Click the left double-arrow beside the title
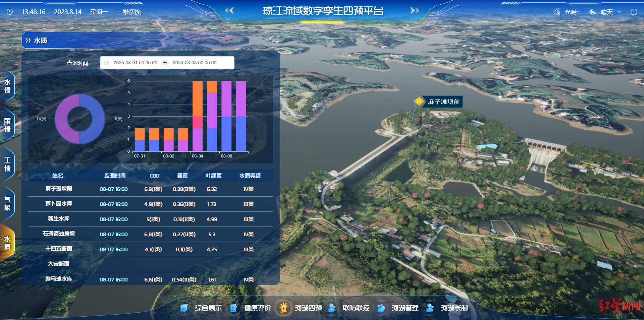Viewport: 644px width, 320px height. pyautogui.click(x=229, y=10)
